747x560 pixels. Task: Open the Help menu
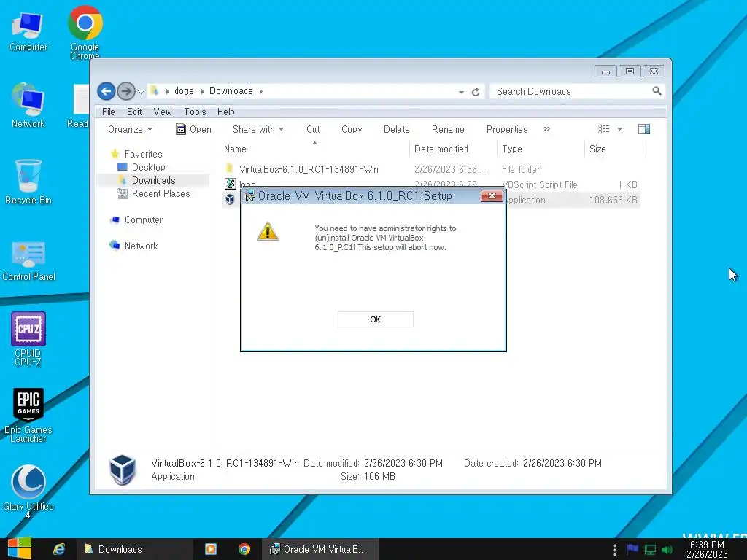point(226,112)
